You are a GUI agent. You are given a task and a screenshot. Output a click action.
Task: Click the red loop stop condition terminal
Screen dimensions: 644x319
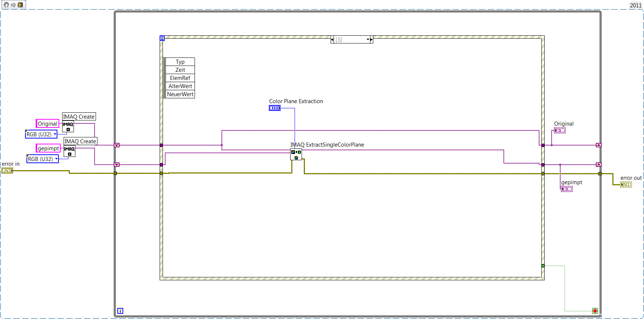pyautogui.click(x=595, y=311)
